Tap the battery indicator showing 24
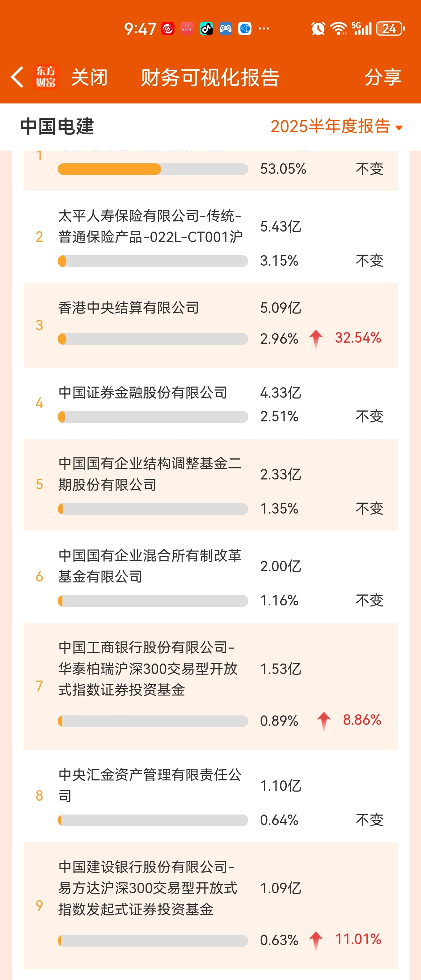Screen dimensions: 421x980 coord(391,29)
